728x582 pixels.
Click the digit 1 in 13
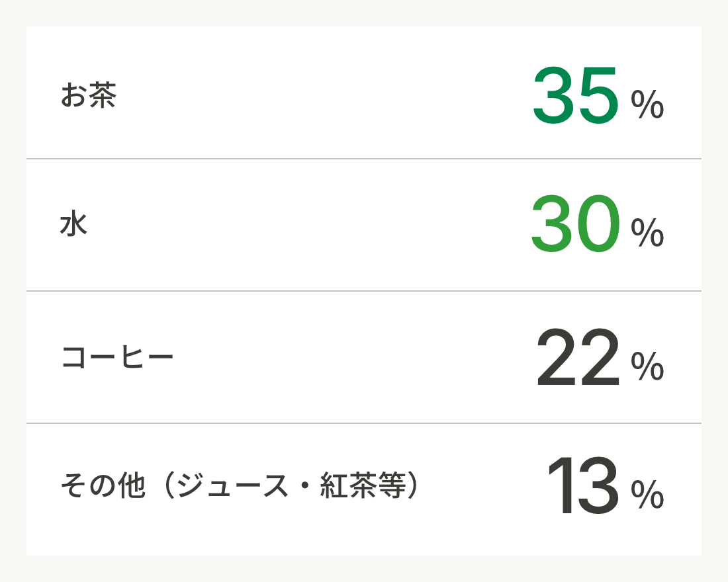point(560,485)
